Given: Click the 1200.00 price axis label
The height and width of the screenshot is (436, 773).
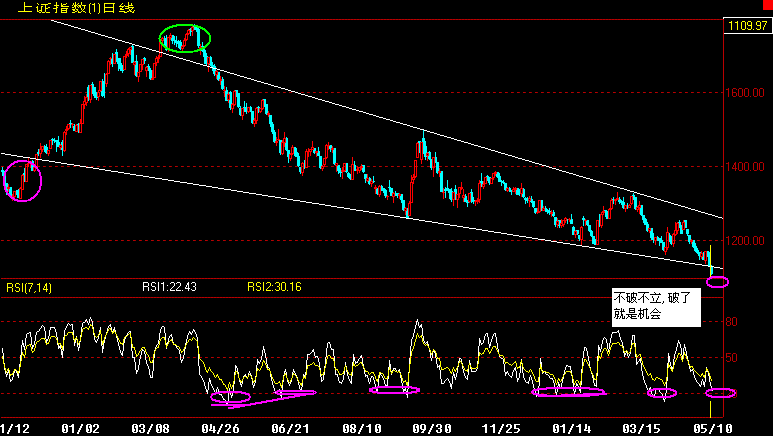Looking at the screenshot, I should click(744, 241).
